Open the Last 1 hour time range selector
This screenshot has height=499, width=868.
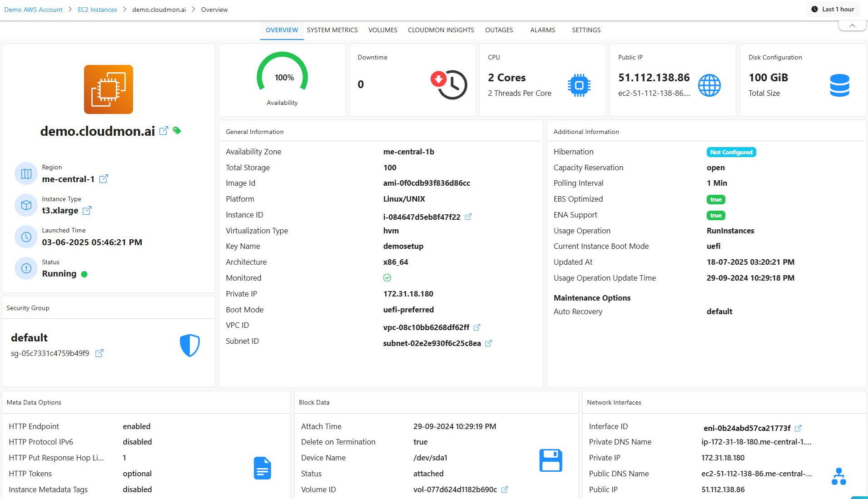point(833,9)
